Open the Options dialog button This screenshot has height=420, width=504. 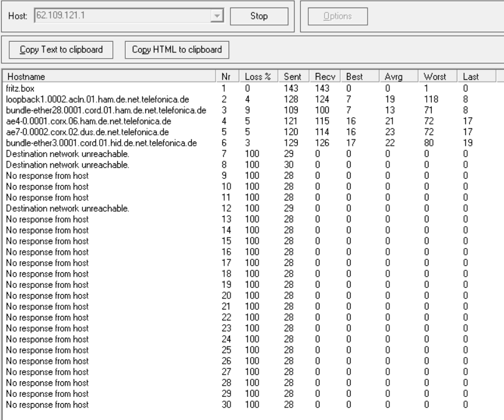[338, 16]
